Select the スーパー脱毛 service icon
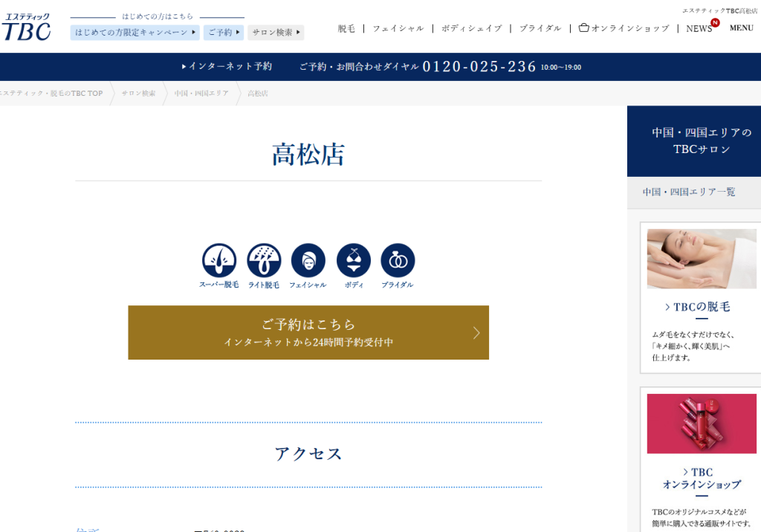 tap(219, 261)
